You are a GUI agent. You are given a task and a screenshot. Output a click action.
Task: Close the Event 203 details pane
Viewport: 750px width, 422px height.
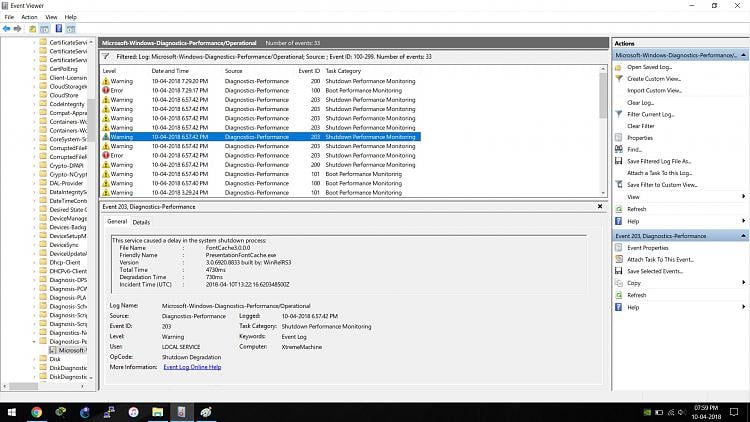click(x=600, y=207)
